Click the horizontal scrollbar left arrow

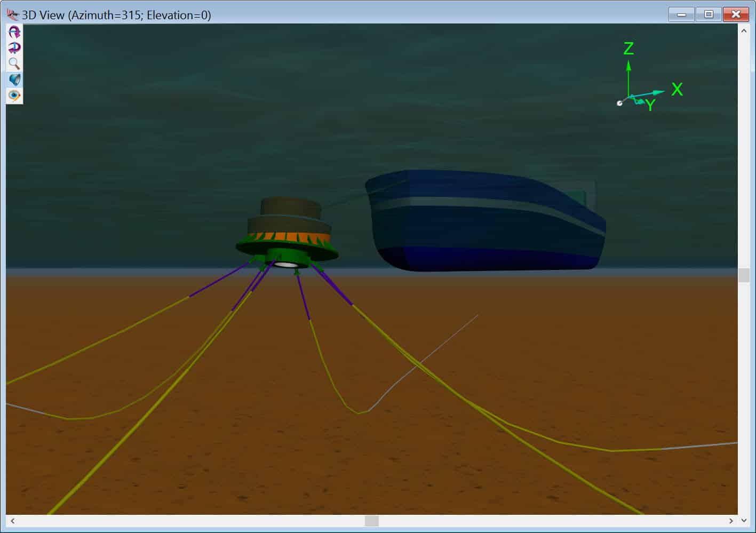coord(13,521)
